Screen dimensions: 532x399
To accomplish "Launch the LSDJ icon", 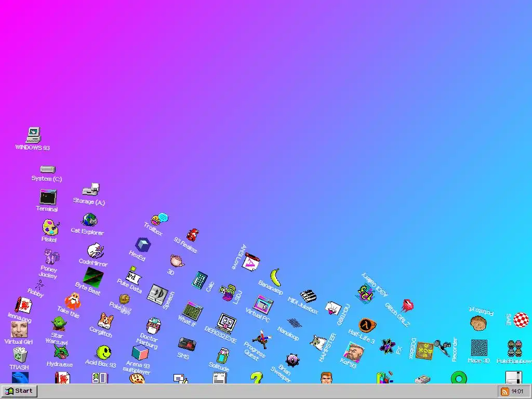I will coord(228,292).
